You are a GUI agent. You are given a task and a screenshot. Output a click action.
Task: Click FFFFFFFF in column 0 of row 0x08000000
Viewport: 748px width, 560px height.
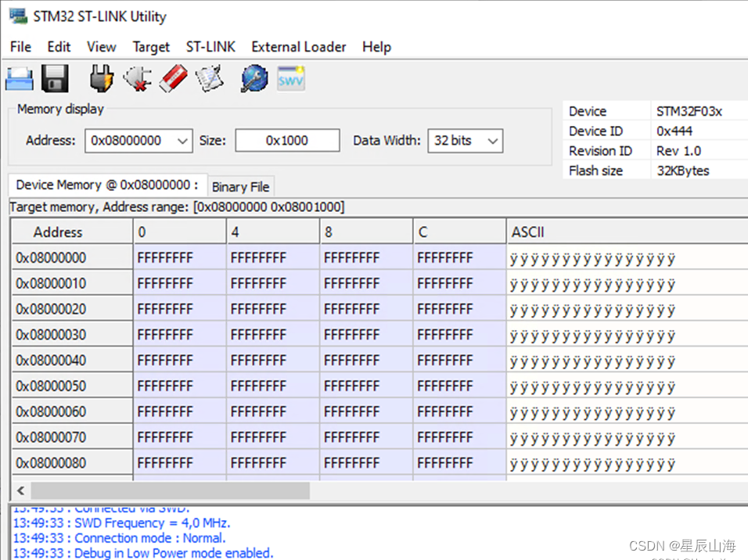[179, 257]
